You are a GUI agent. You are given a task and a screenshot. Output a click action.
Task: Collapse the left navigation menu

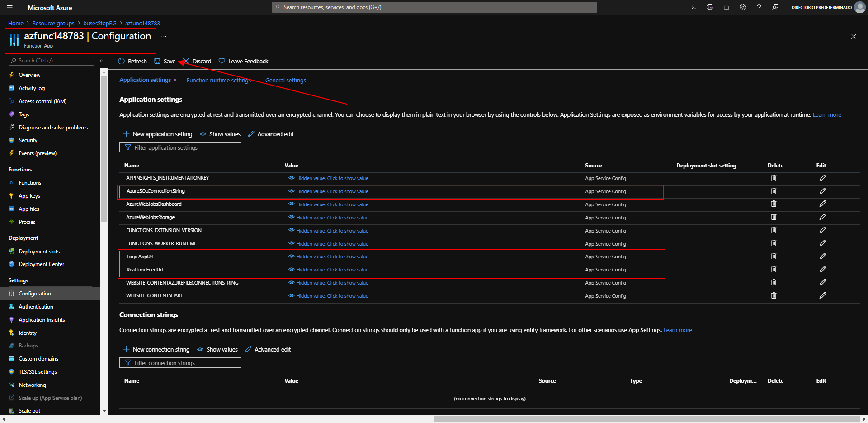pos(102,61)
